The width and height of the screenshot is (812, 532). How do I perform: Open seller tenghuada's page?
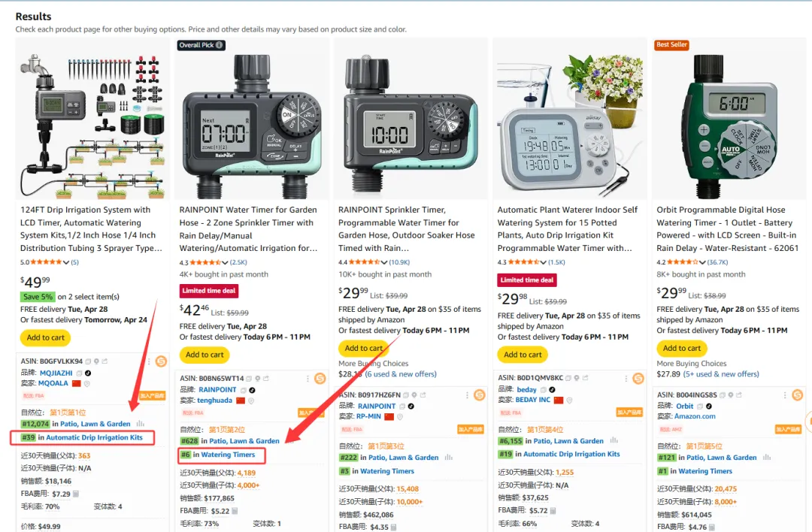[x=214, y=401]
